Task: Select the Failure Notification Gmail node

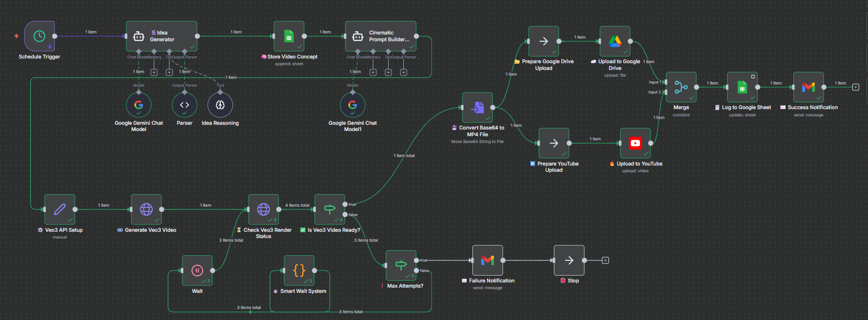Action: click(x=487, y=260)
